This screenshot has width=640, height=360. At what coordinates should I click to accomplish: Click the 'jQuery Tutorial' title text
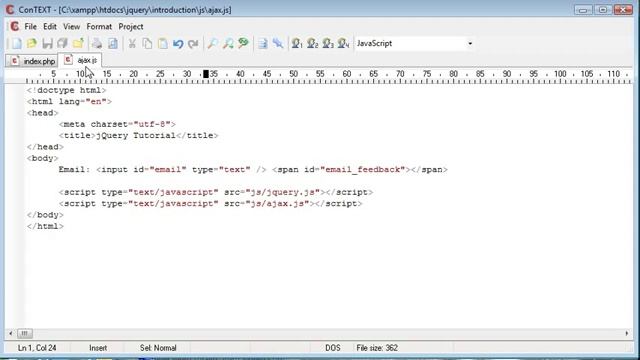click(136, 136)
